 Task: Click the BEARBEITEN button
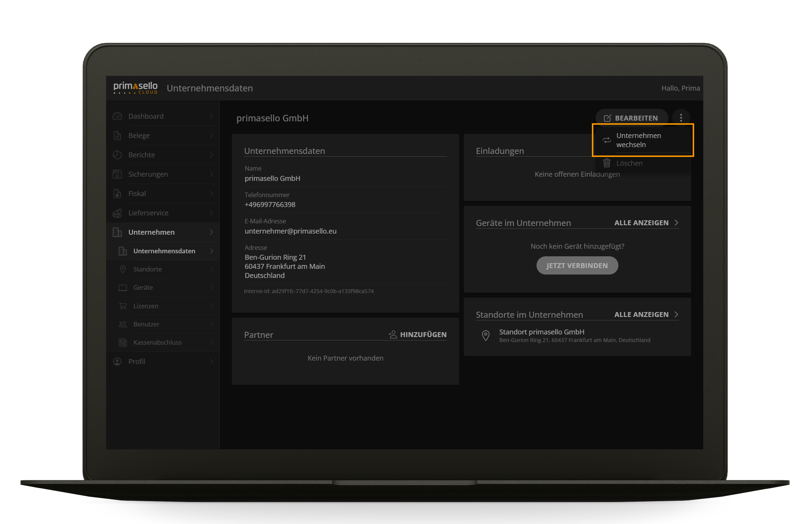[x=631, y=118]
